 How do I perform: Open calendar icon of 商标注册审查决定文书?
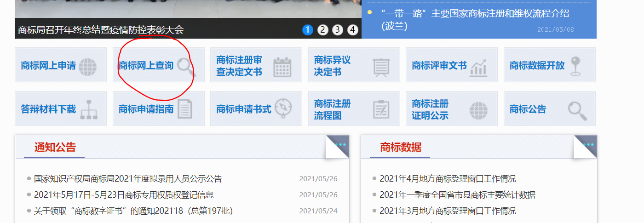pos(282,67)
